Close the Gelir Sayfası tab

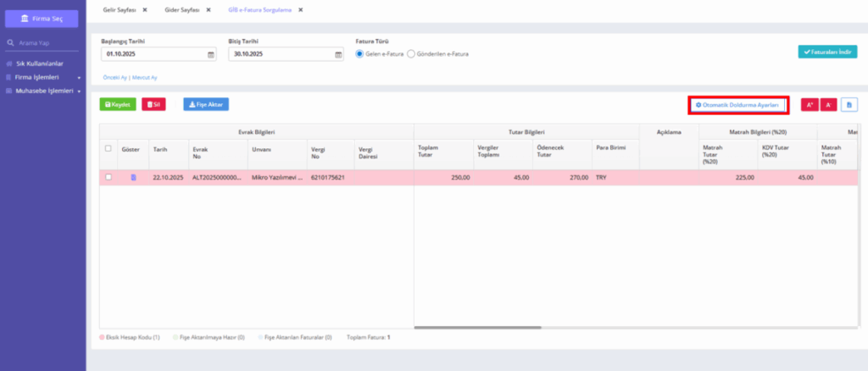(x=144, y=10)
